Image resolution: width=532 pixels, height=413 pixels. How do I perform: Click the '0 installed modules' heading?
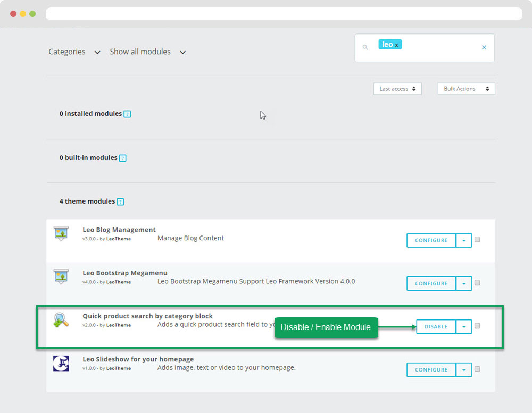pos(90,114)
